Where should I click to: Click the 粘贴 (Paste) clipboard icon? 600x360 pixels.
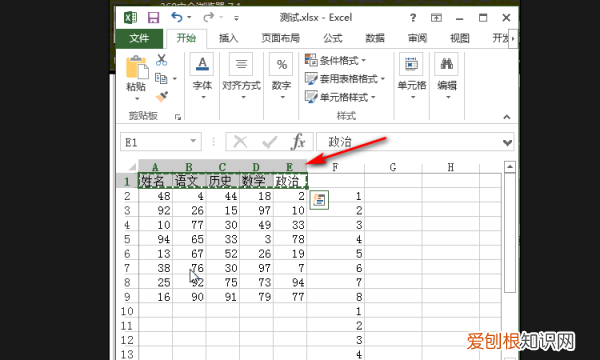pyautogui.click(x=137, y=67)
